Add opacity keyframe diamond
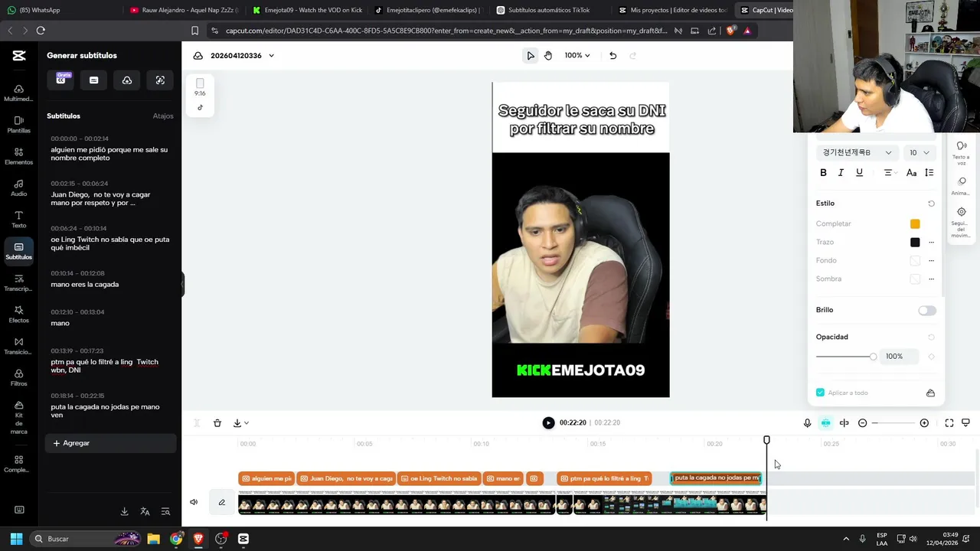This screenshot has height=551, width=980. tap(931, 356)
